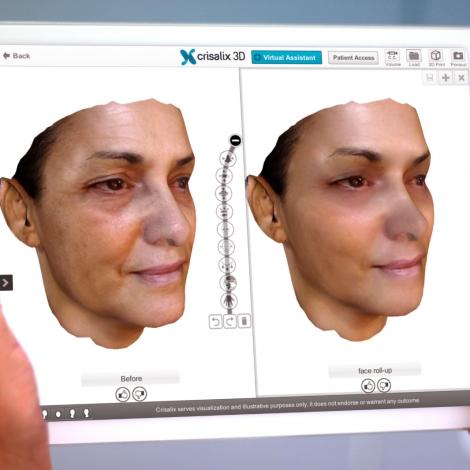The image size is (470, 470).
Task: Select the second head view icon in bottom bar
Action: pyautogui.click(x=58, y=414)
